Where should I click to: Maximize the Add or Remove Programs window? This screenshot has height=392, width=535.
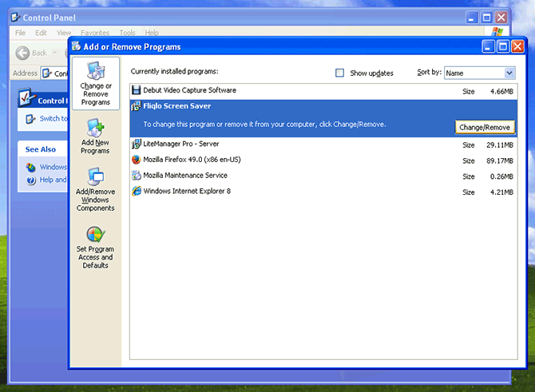coord(502,46)
